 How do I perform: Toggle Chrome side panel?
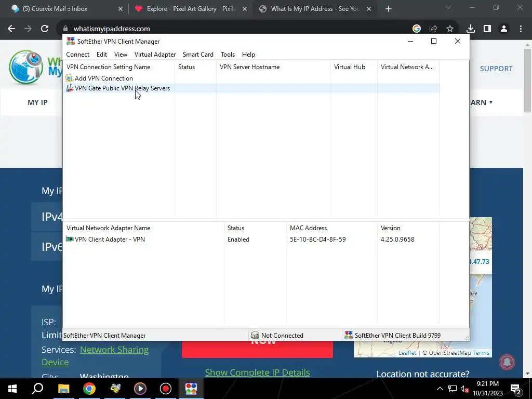487,29
